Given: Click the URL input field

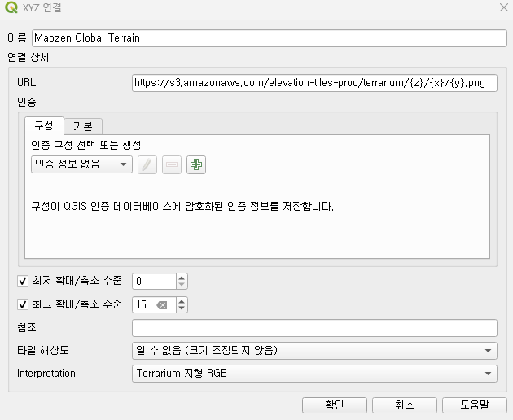Looking at the screenshot, I should click(x=314, y=83).
